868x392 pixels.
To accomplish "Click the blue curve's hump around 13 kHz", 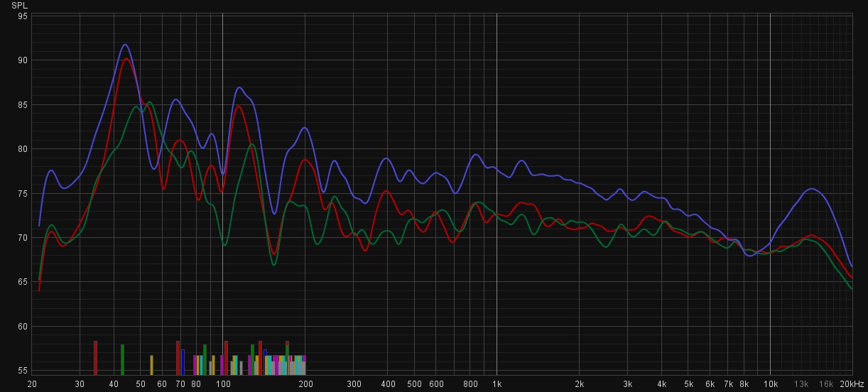I will [x=812, y=189].
